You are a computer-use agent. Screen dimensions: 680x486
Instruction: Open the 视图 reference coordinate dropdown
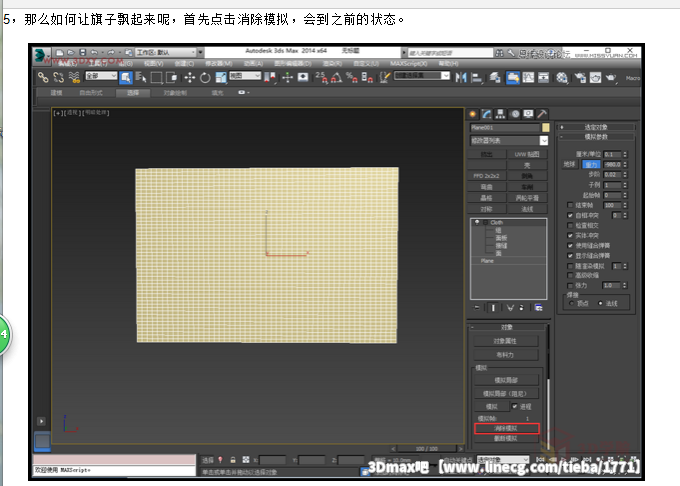pyautogui.click(x=245, y=76)
